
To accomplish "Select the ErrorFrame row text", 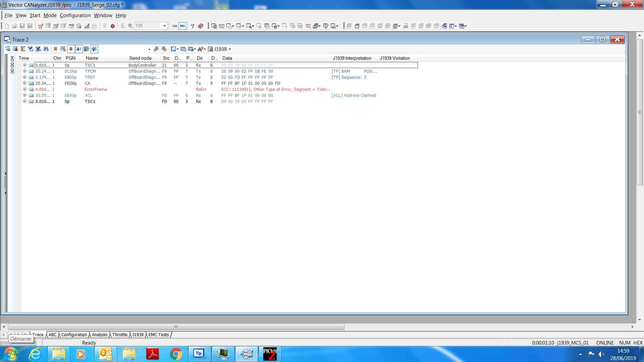I will pos(96,89).
